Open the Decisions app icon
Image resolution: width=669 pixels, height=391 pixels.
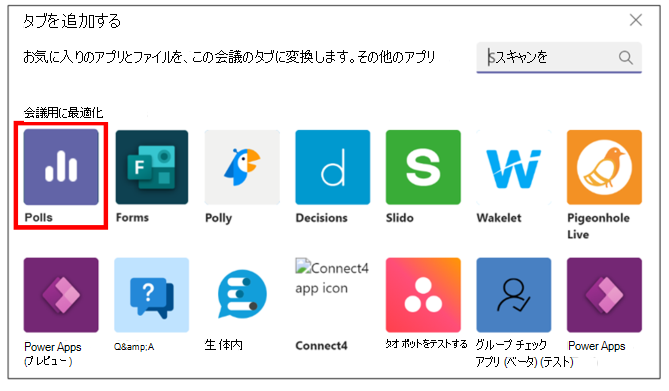pos(332,167)
